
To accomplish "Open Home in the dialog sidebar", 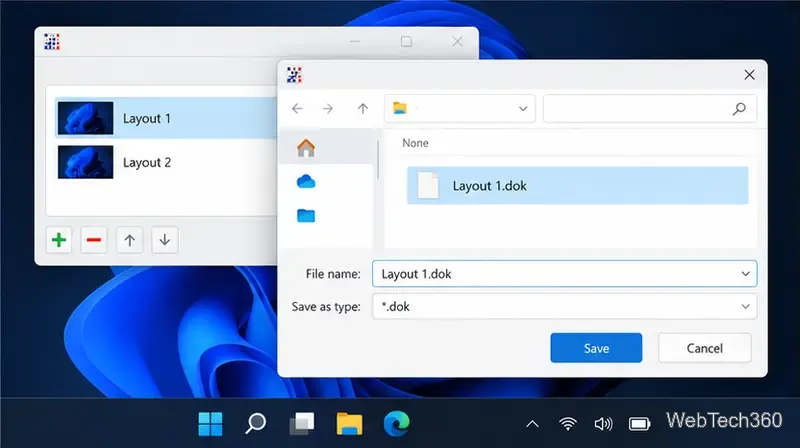I will click(306, 148).
